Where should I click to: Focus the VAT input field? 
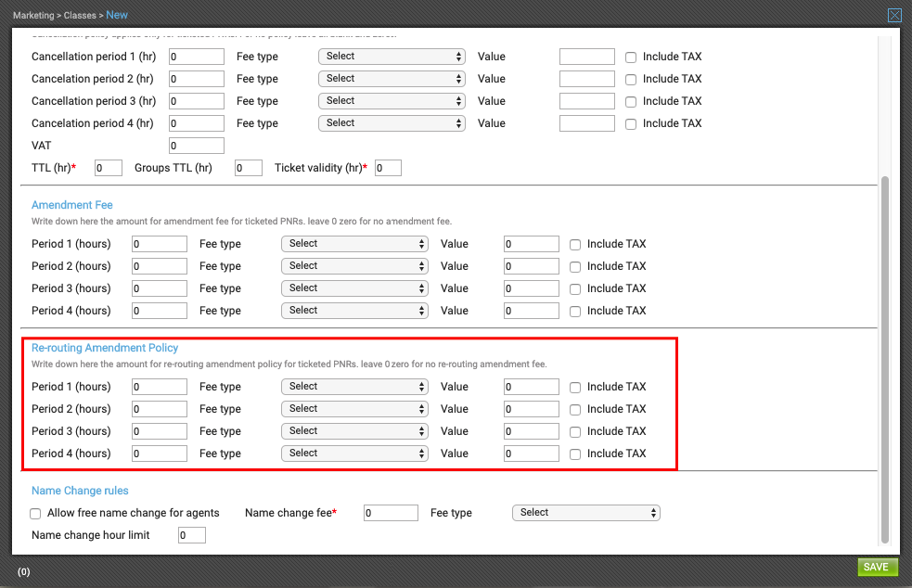[197, 146]
